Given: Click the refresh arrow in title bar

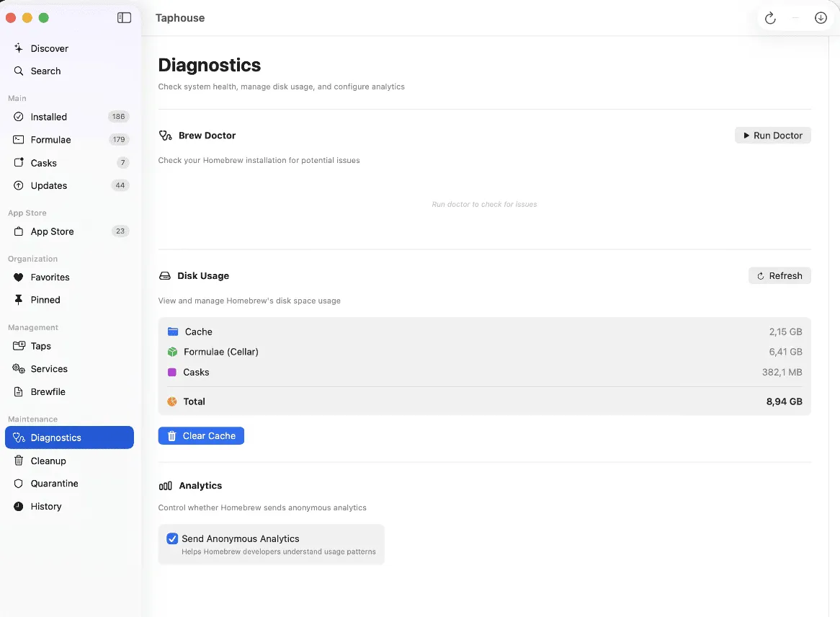Looking at the screenshot, I should click(x=770, y=18).
